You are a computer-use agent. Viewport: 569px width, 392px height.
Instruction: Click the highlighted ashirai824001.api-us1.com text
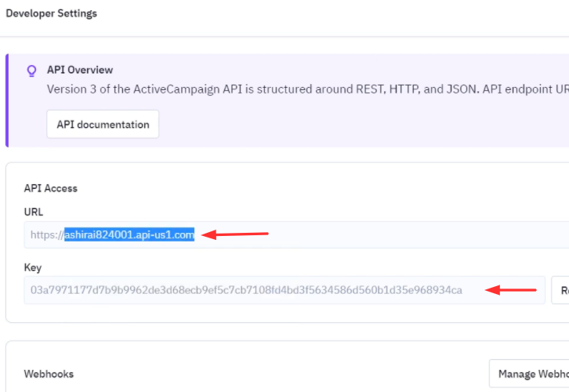pyautogui.click(x=129, y=234)
